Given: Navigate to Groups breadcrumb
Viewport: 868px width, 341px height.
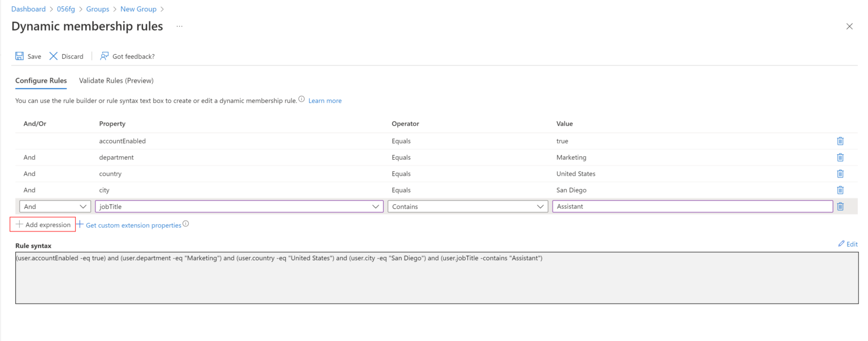Looking at the screenshot, I should (97, 8).
